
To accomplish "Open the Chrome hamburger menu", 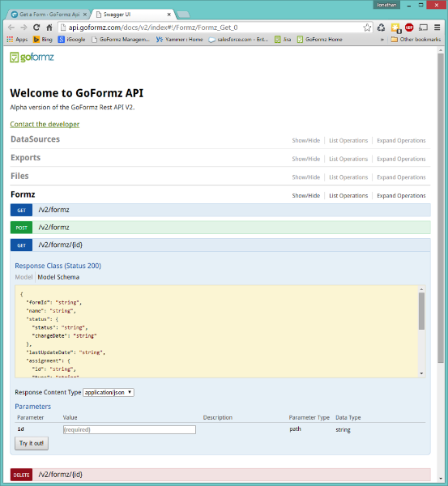I will tap(437, 28).
